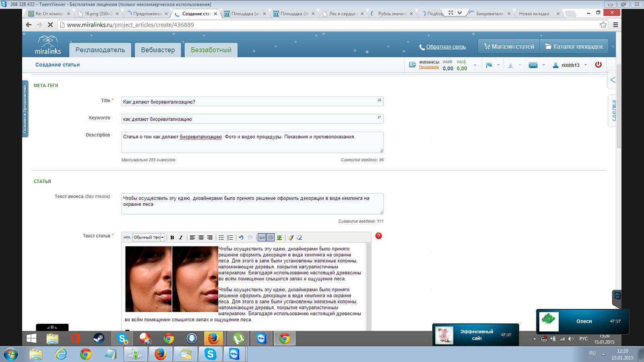Align article text to the left
The width and height of the screenshot is (644, 362).
coord(192,237)
